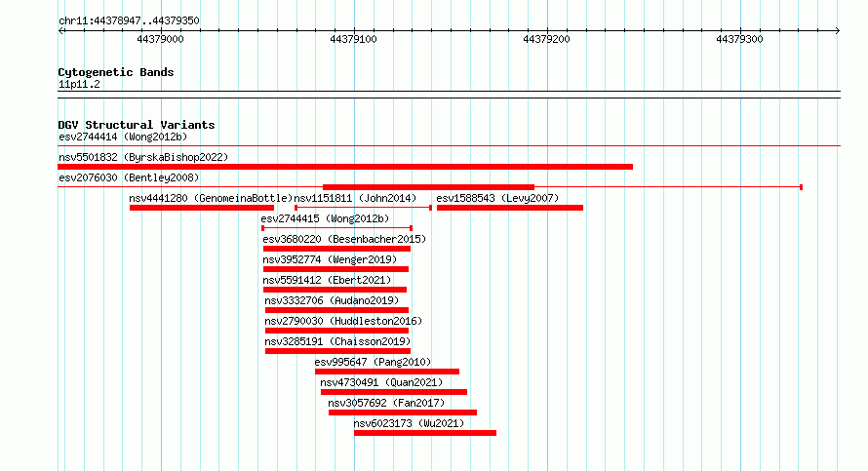The height and width of the screenshot is (471, 868).
Task: Click the 44379300 ruler position
Action: pos(739,39)
